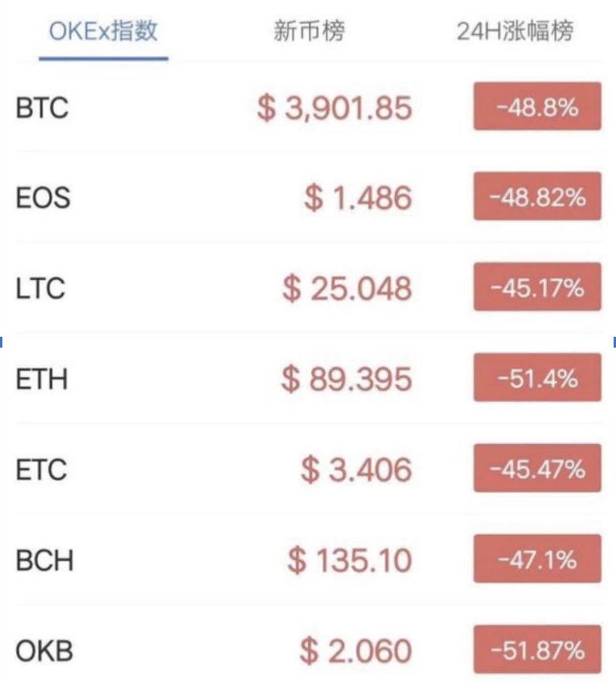Screen dimensions: 616x686
Task: Tap the BCH -47.1% change badge
Action: tap(537, 559)
